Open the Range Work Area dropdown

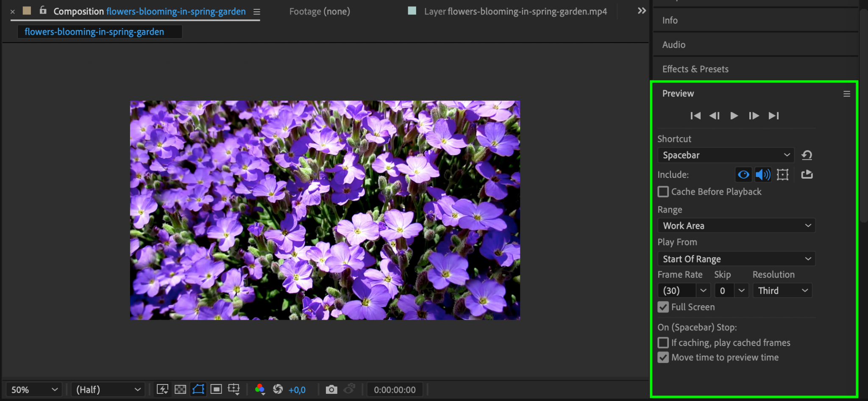[x=736, y=226]
